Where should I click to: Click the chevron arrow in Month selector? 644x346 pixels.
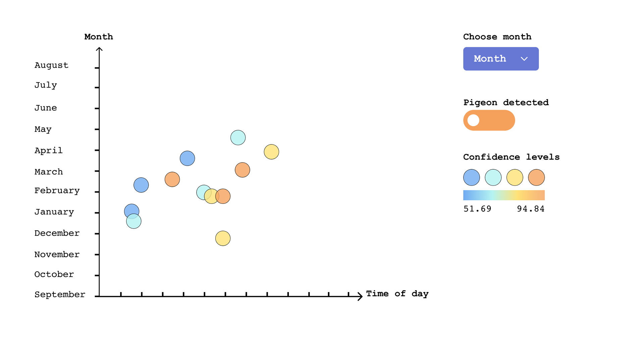point(524,59)
